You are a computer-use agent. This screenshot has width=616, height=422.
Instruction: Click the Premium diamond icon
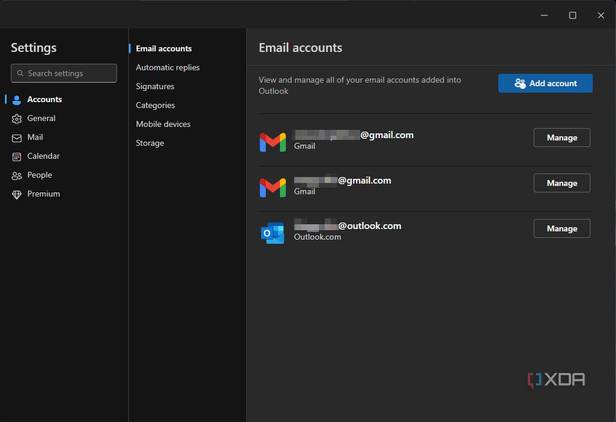tap(16, 194)
